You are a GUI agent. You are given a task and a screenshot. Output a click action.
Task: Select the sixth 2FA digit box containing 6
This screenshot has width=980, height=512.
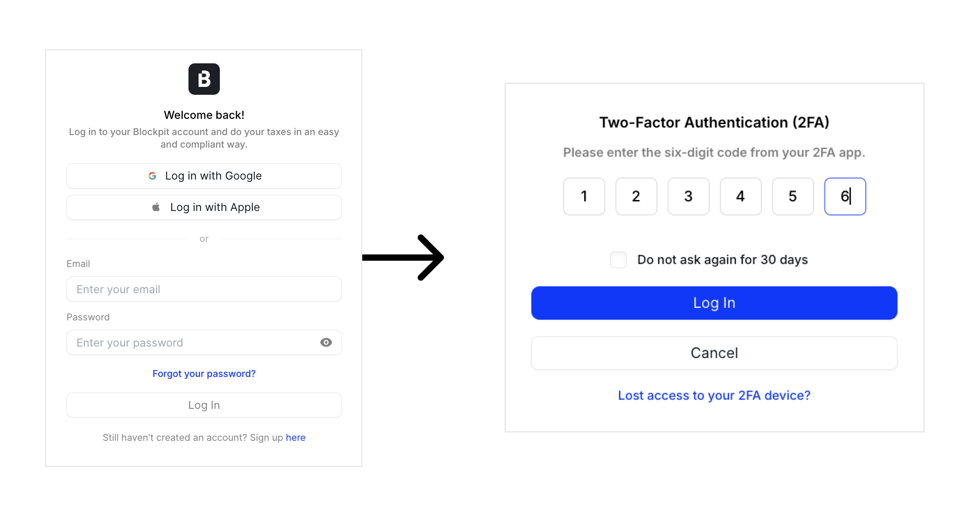pos(845,196)
